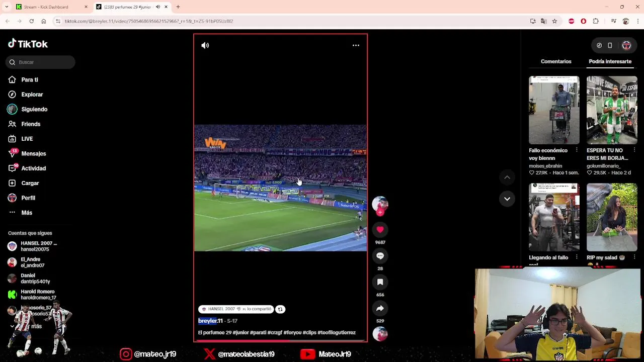Share the video with the arrow icon

380,308
